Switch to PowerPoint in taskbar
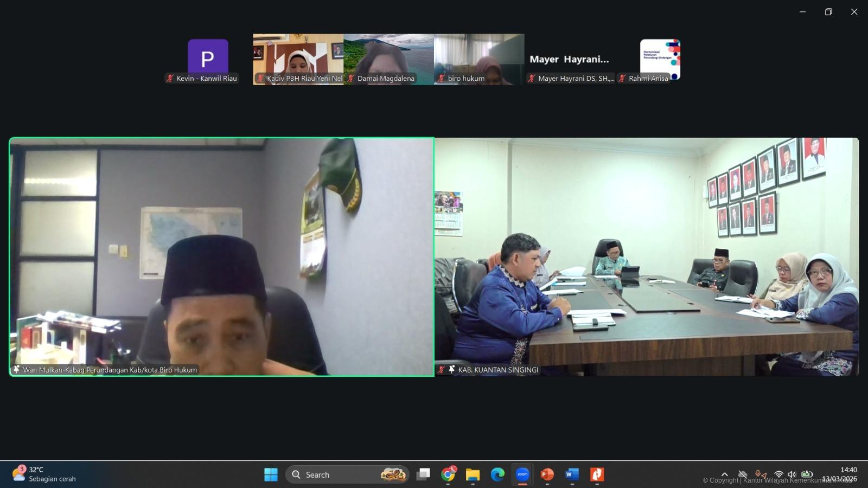This screenshot has width=868, height=488. click(547, 474)
